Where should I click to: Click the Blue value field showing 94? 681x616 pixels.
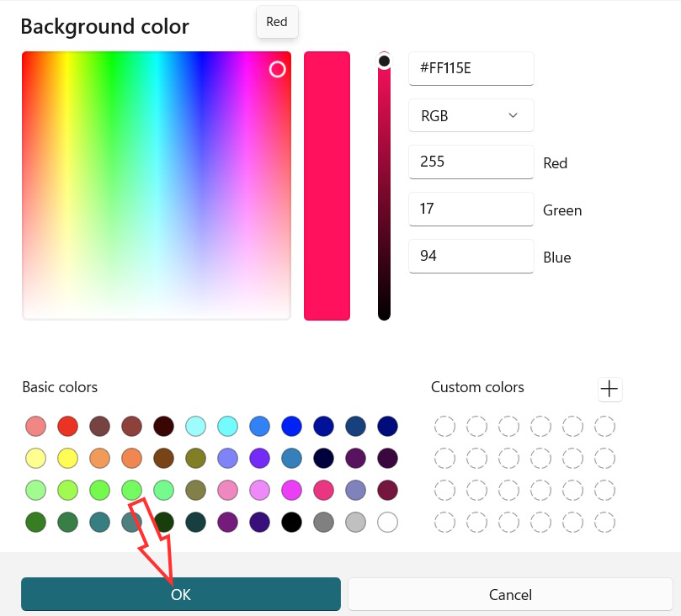[471, 256]
